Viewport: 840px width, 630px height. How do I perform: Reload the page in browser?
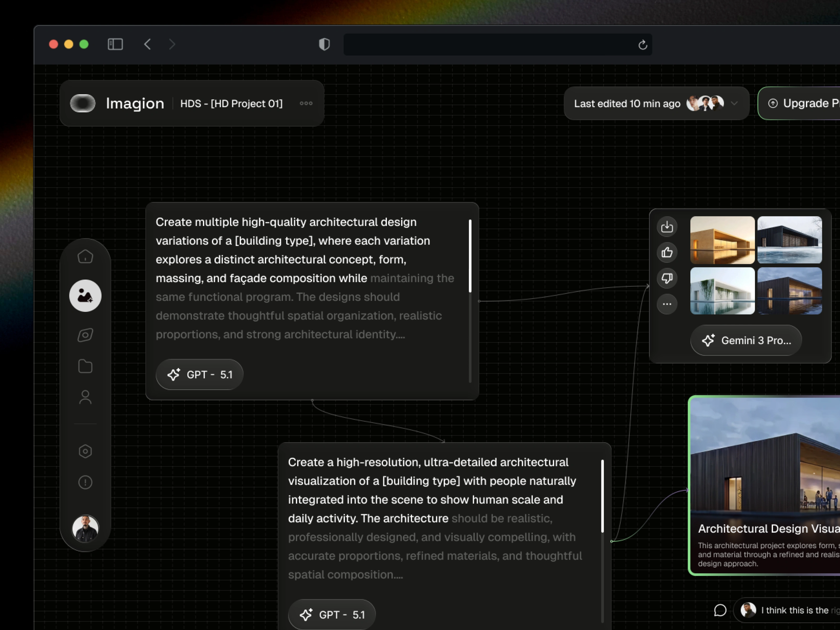pyautogui.click(x=643, y=45)
